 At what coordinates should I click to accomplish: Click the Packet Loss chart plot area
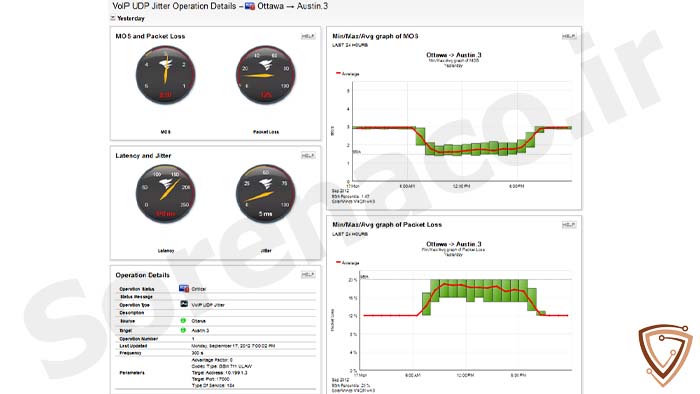(x=466, y=321)
